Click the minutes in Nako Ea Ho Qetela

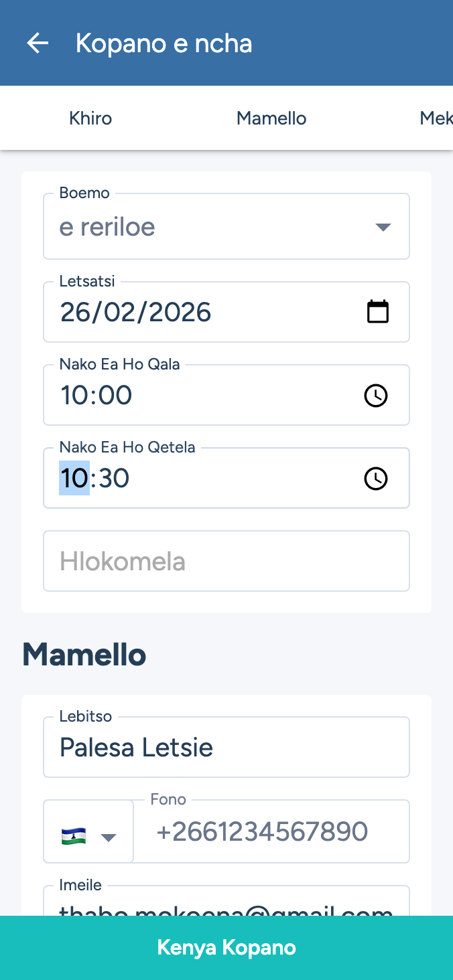tap(113, 479)
